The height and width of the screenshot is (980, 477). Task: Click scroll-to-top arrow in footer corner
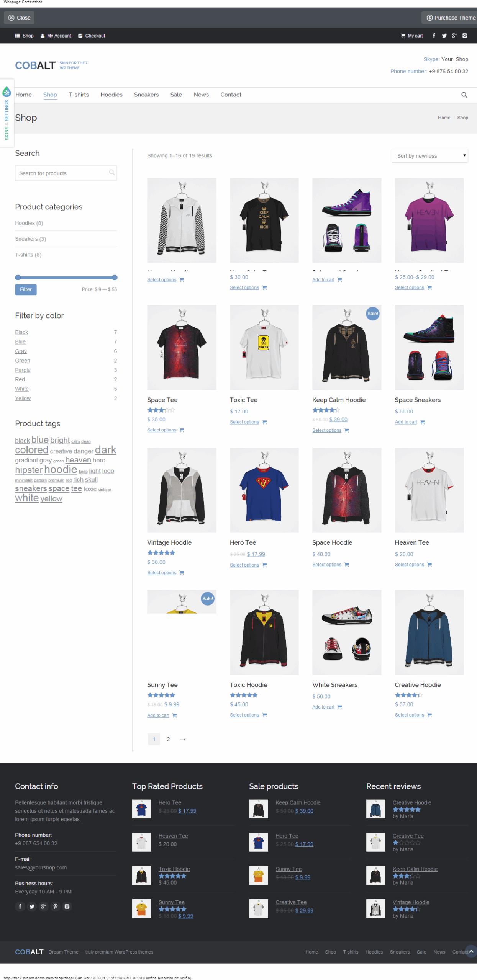point(471,951)
